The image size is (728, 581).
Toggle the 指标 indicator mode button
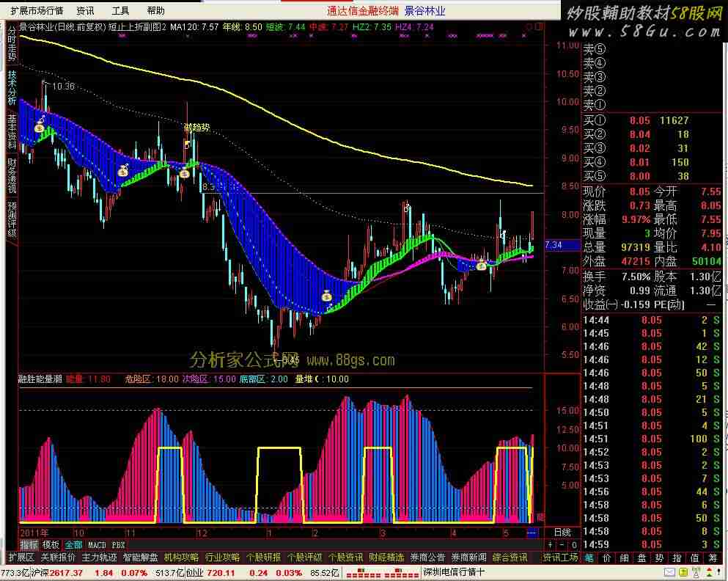pyautogui.click(x=29, y=545)
